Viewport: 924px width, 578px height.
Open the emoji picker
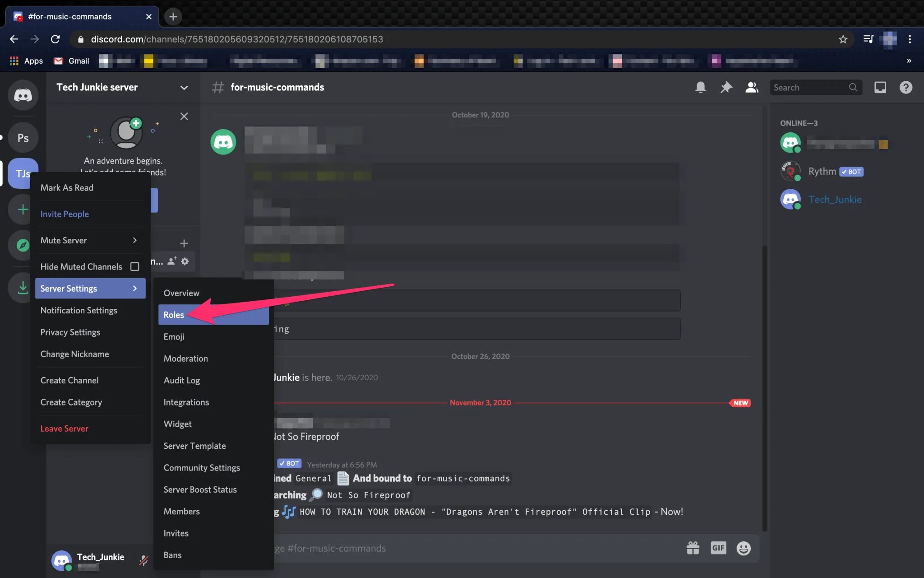(744, 548)
